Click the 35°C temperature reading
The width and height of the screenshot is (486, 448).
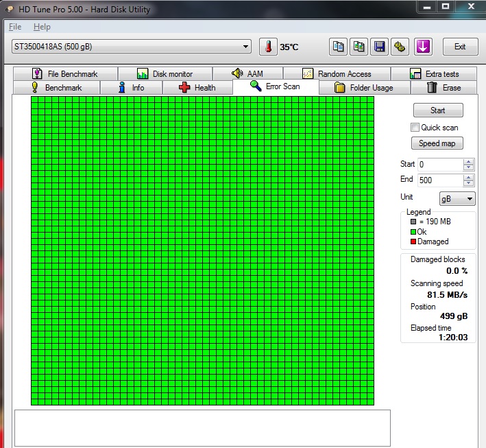tap(289, 47)
